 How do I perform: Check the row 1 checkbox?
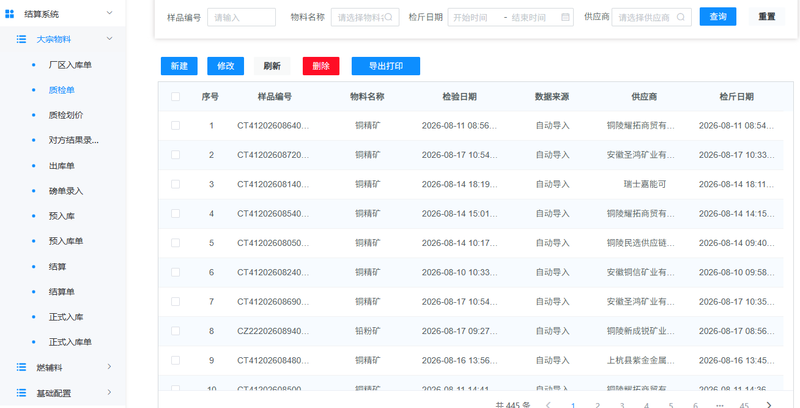(x=176, y=125)
